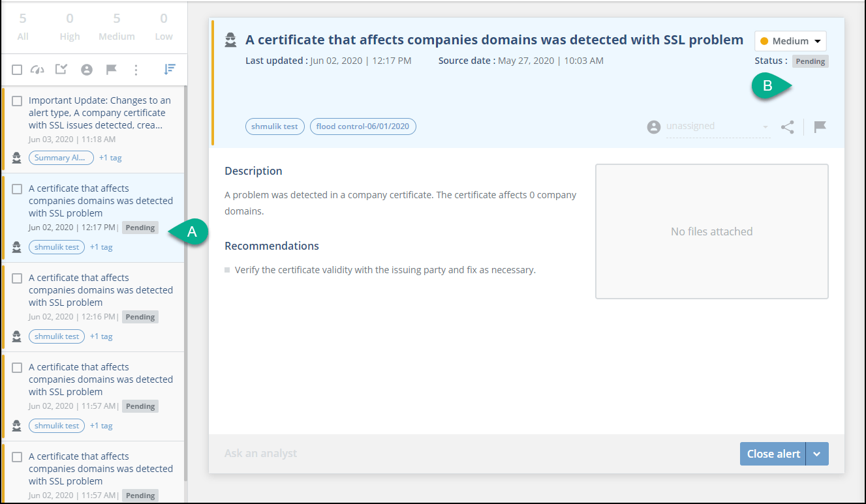Show All alerts count tab
This screenshot has height=504, width=866.
tap(23, 27)
